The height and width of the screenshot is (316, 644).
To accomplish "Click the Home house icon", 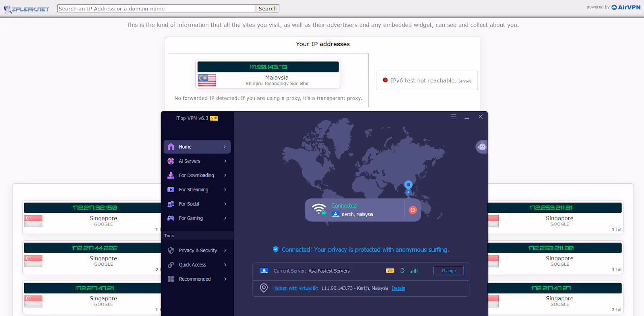I will 171,147.
